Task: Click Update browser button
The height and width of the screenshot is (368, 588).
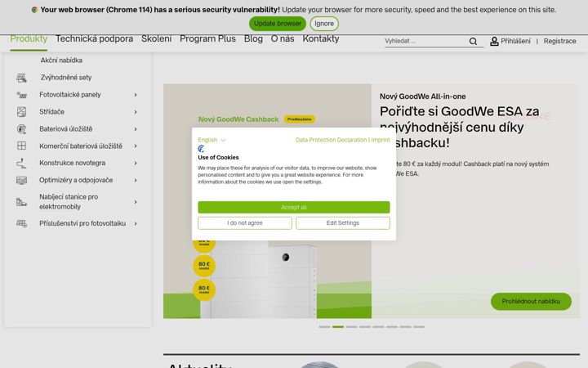Action: point(278,24)
